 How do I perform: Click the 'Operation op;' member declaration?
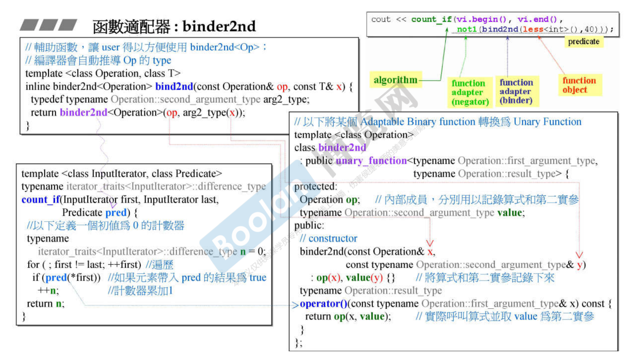[330, 200]
